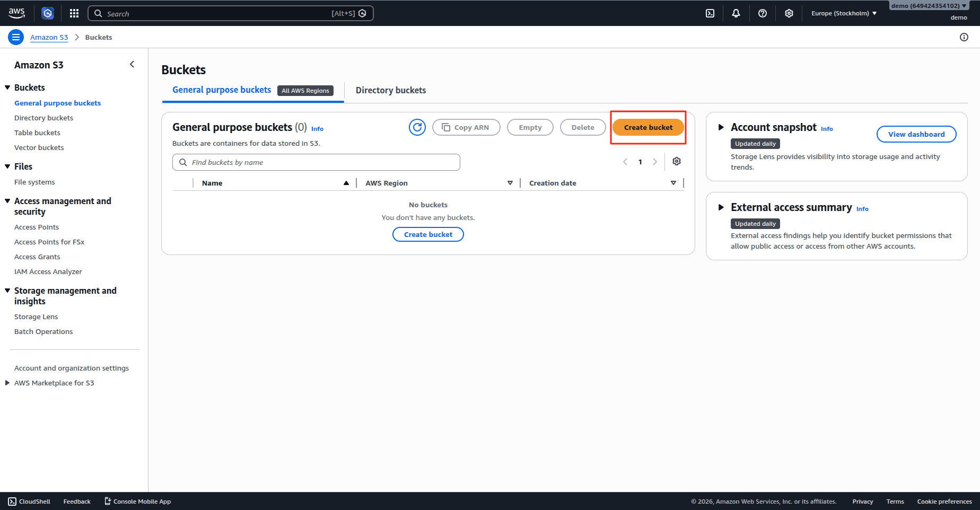Image resolution: width=980 pixels, height=510 pixels.
Task: Click the top search bar field
Action: point(231,13)
